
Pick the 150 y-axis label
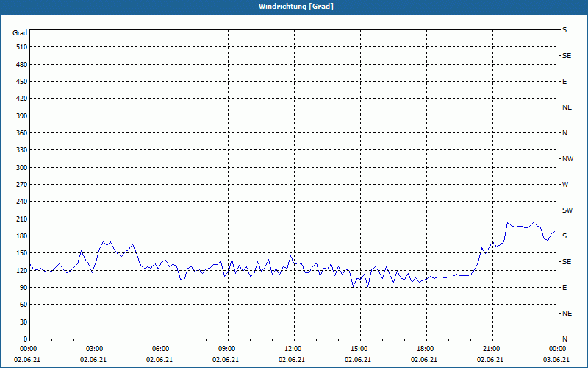tap(22, 253)
